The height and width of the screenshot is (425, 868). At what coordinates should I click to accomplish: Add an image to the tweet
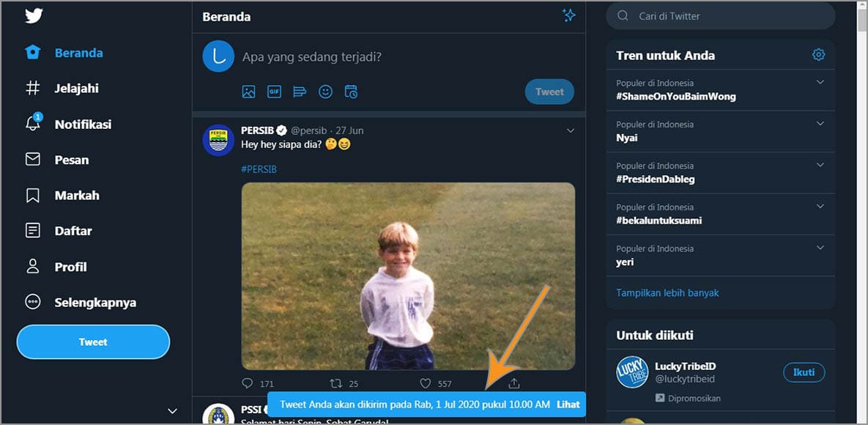[249, 92]
